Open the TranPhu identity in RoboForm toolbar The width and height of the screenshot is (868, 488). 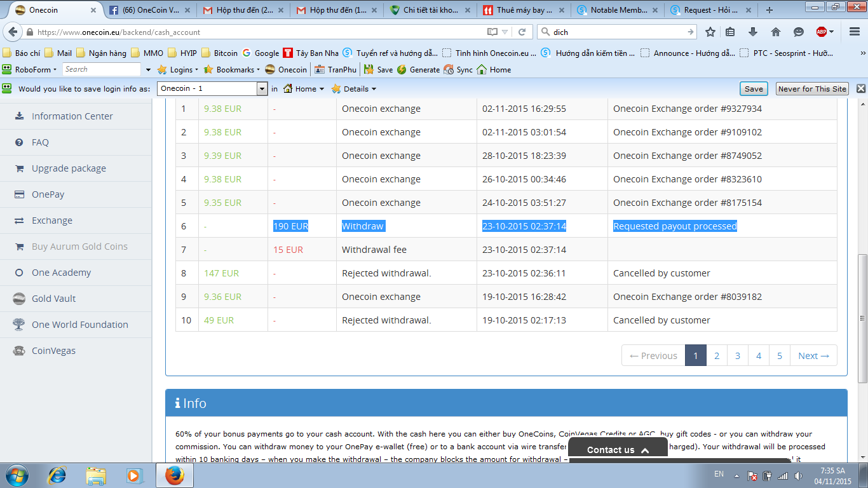(336, 69)
